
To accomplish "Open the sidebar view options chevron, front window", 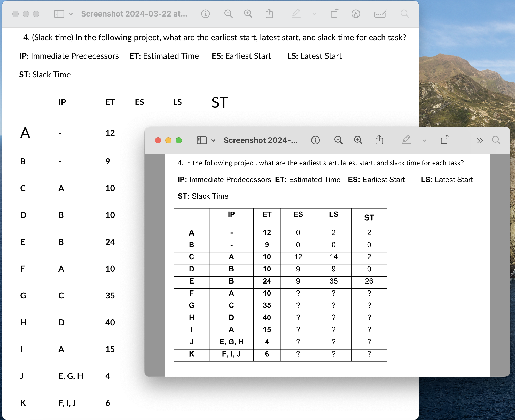I will point(213,140).
